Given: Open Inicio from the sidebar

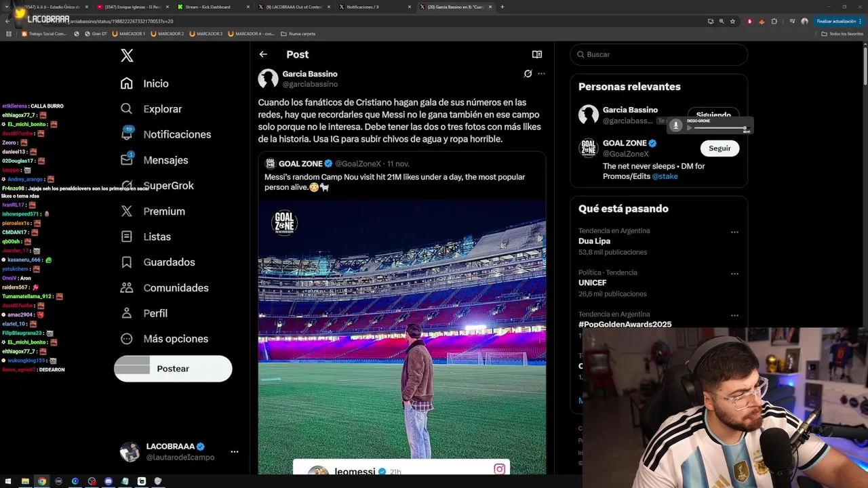Looking at the screenshot, I should pyautogui.click(x=144, y=83).
